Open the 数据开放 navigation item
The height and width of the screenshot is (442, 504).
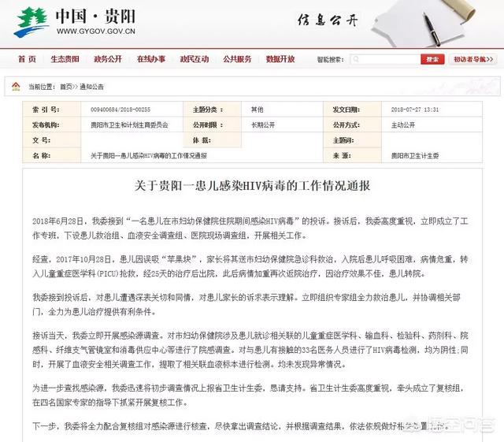(x=280, y=59)
